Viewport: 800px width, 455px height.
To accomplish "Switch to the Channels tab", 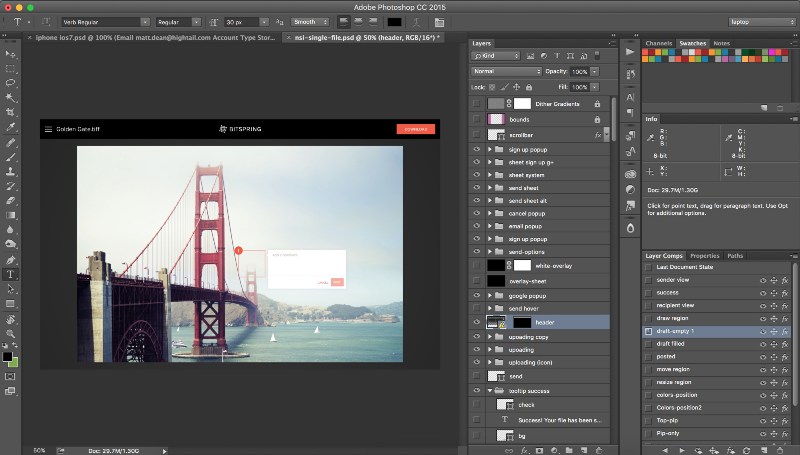I will point(658,43).
